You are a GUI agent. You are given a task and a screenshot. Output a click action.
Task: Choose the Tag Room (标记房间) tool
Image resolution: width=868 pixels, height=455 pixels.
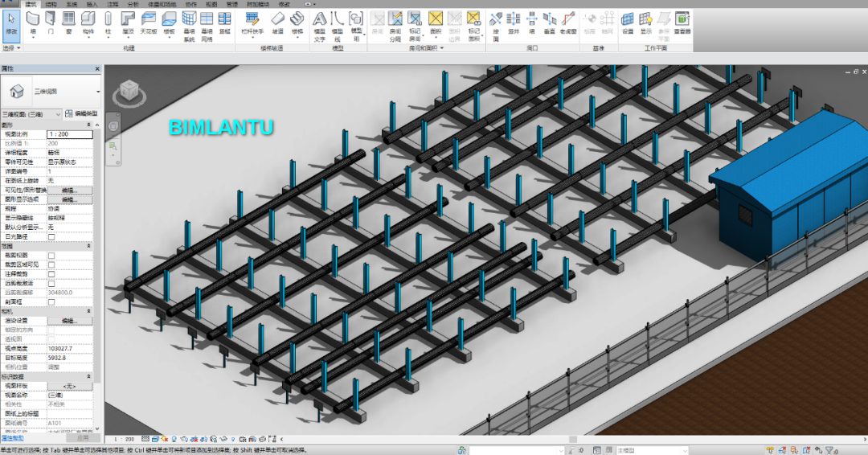[415, 27]
